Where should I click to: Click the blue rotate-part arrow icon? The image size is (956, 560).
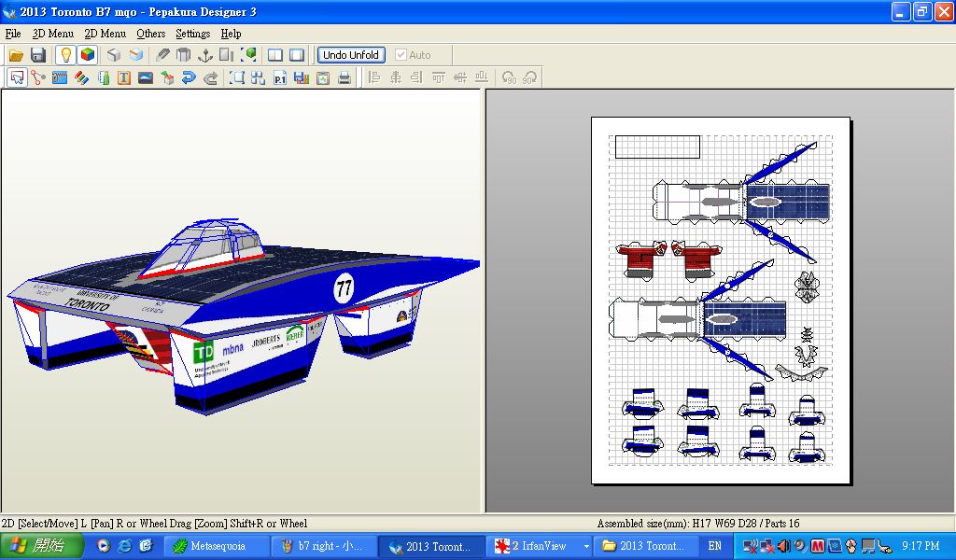(x=189, y=78)
